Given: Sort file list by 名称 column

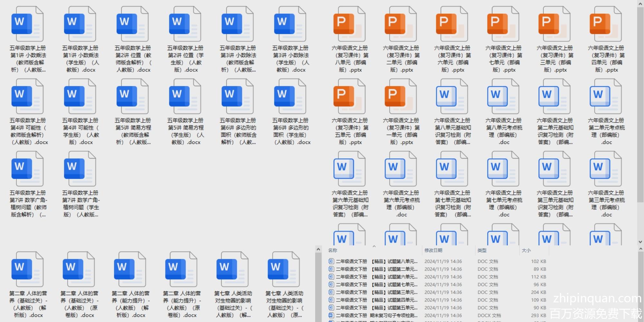Looking at the screenshot, I should click(333, 250).
